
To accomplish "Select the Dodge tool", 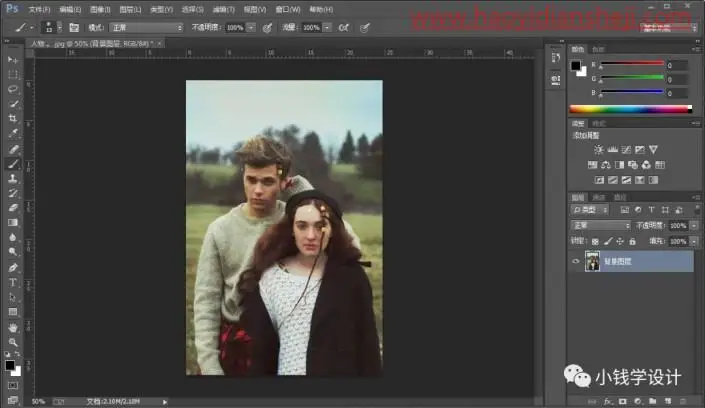I will (13, 252).
